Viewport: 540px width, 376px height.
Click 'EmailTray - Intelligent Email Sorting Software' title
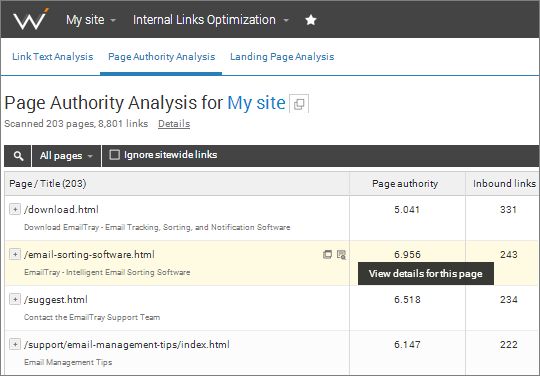coord(107,272)
